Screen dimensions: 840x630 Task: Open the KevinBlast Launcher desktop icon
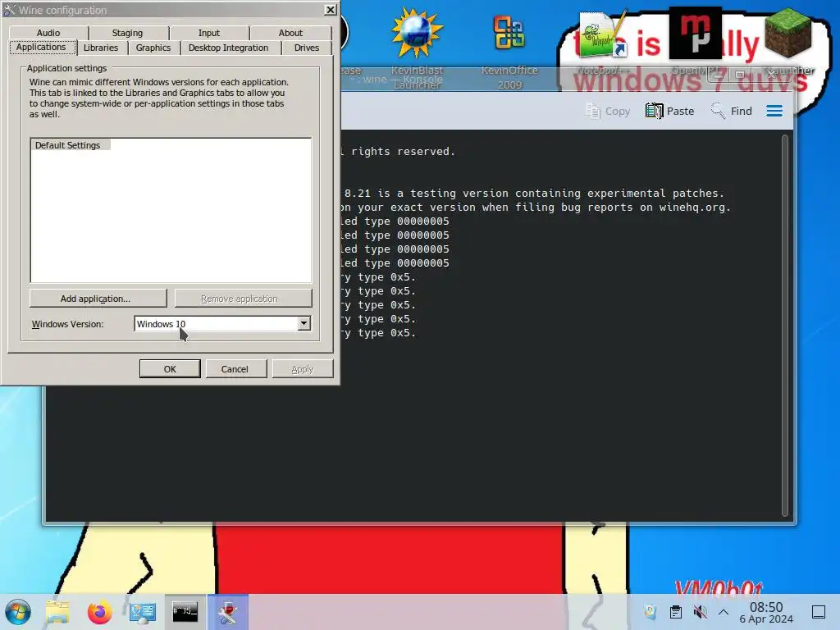click(x=417, y=48)
